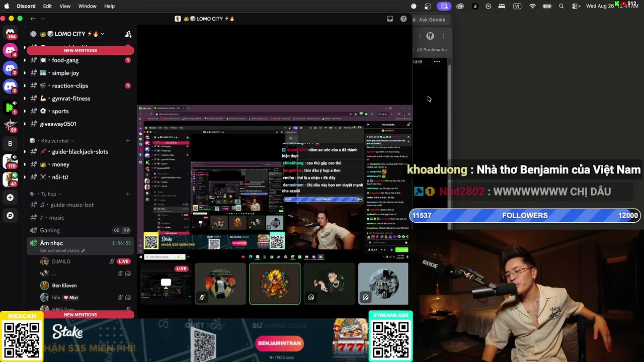The height and width of the screenshot is (362, 644).
Task: Open the three-dot options beside Share
Action: (x=437, y=61)
